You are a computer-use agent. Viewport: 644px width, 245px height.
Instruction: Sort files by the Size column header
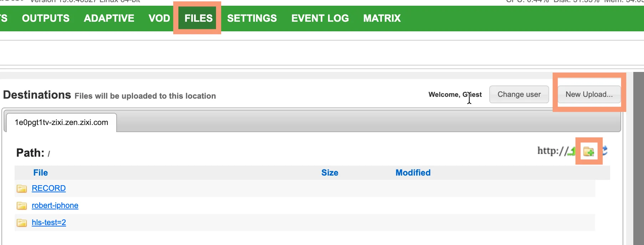click(x=330, y=173)
